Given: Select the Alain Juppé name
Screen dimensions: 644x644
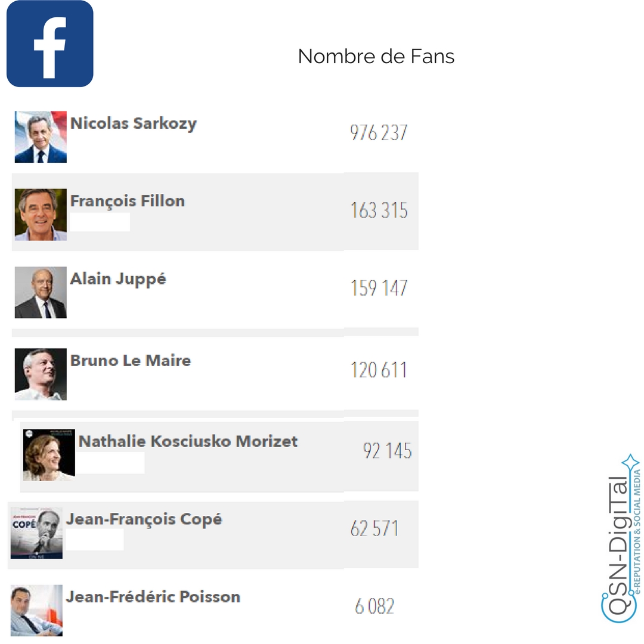Looking at the screenshot, I should (x=118, y=278).
